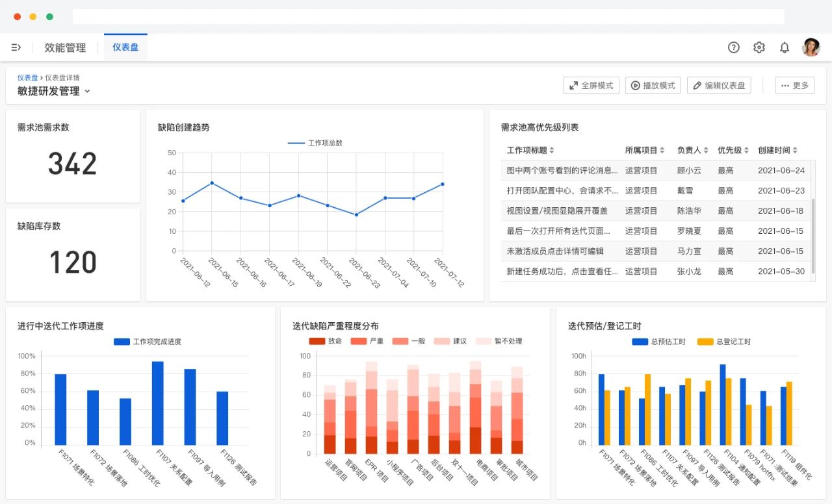Sort table by 优先级 sort icon
Screen dimensions: 832x504
pos(746,150)
